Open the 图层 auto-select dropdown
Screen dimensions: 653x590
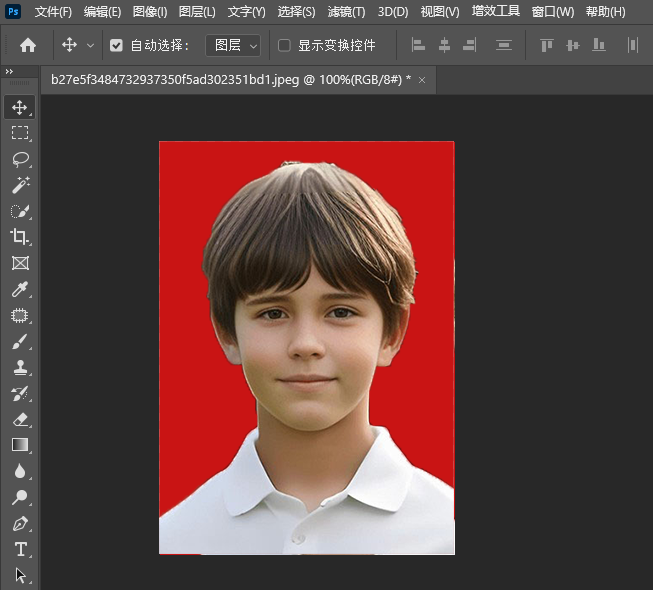click(x=233, y=45)
